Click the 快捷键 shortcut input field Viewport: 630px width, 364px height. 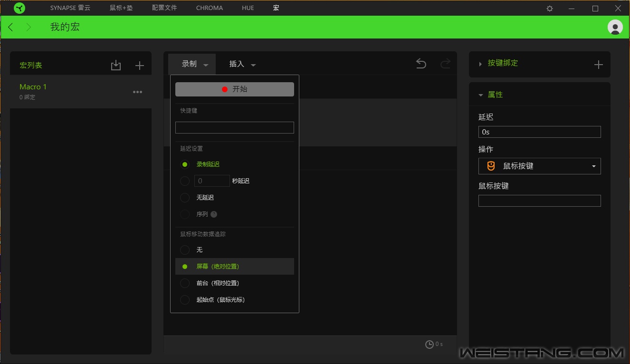point(235,127)
